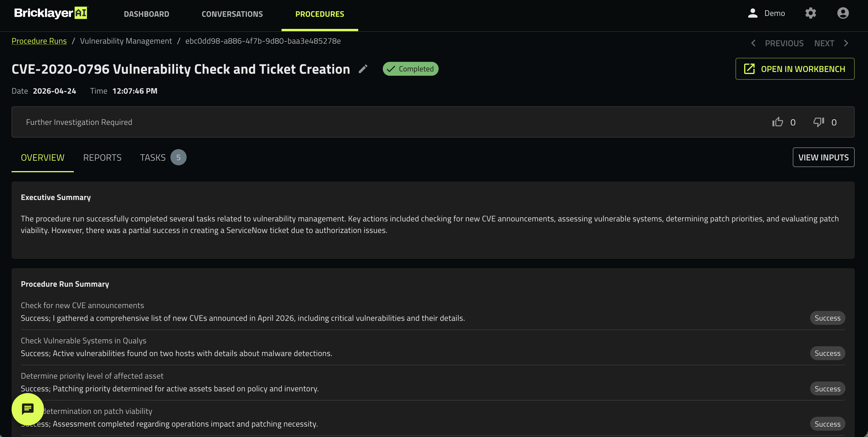Click Check for new CVE announcements row

click(433, 312)
